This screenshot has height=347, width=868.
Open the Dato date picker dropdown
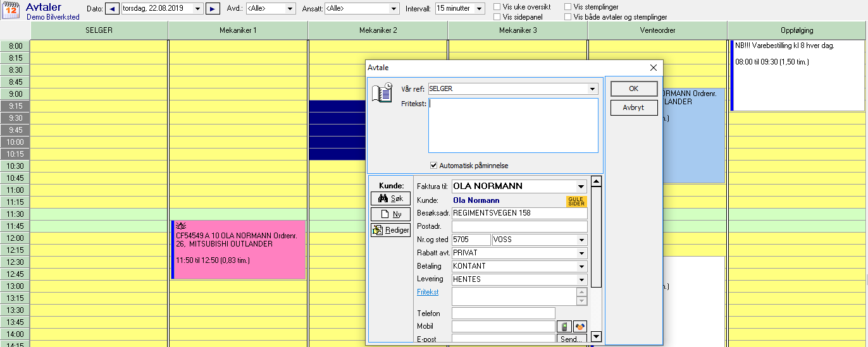tap(197, 9)
